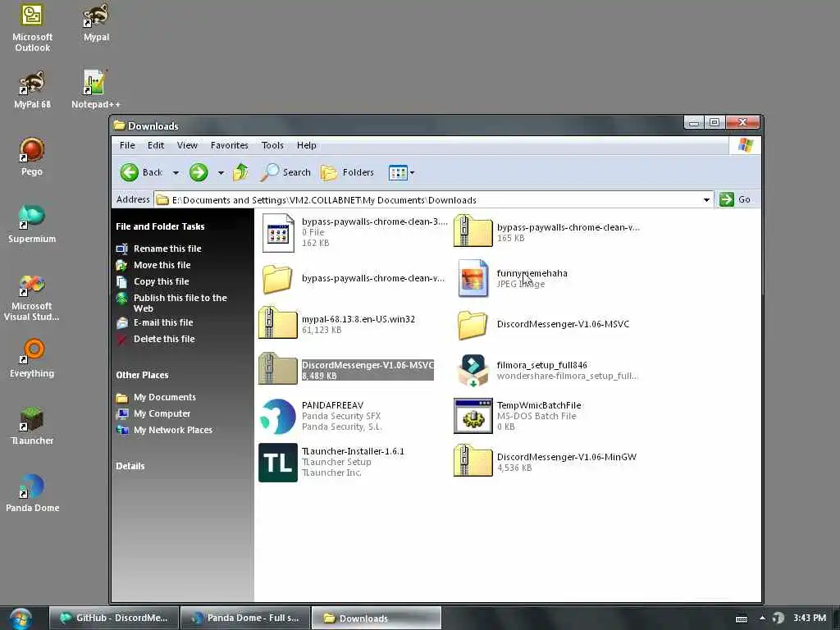Click the 3:43 PM taskbar clock

coord(810,618)
